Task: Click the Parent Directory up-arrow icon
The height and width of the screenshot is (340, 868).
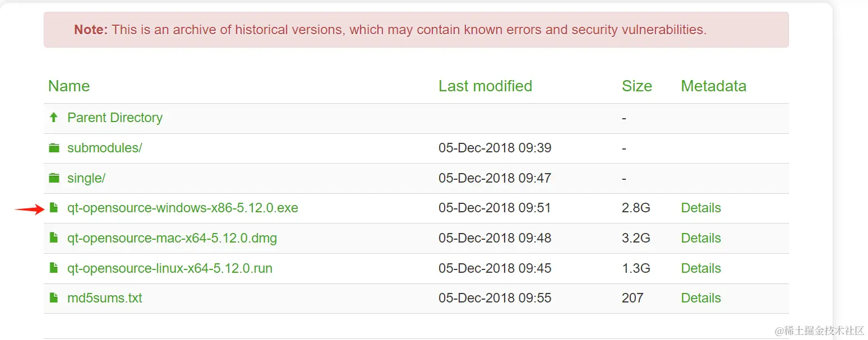Action: click(x=54, y=118)
